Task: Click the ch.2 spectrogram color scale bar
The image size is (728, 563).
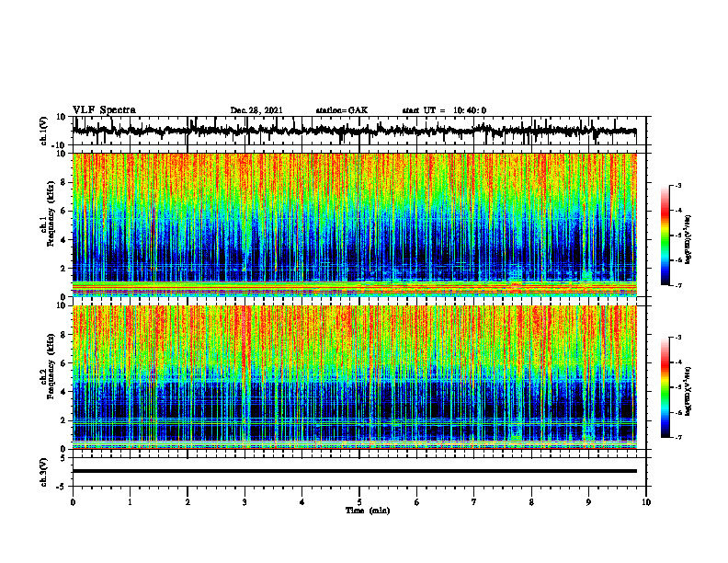Action: [x=665, y=387]
